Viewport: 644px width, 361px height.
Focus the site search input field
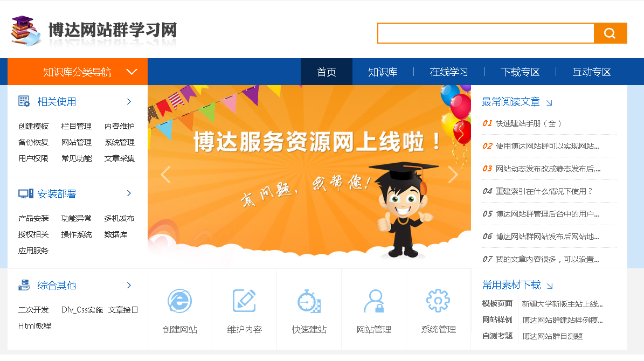pyautogui.click(x=486, y=33)
